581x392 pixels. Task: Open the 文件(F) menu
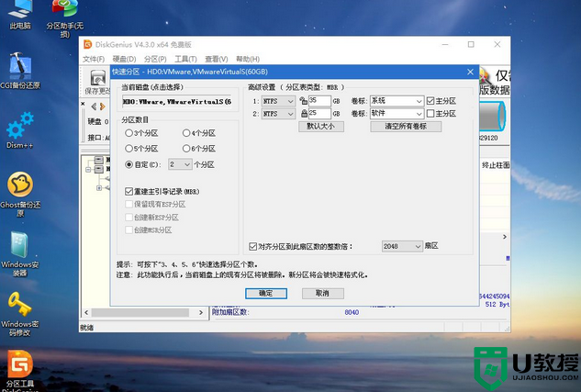pos(94,60)
